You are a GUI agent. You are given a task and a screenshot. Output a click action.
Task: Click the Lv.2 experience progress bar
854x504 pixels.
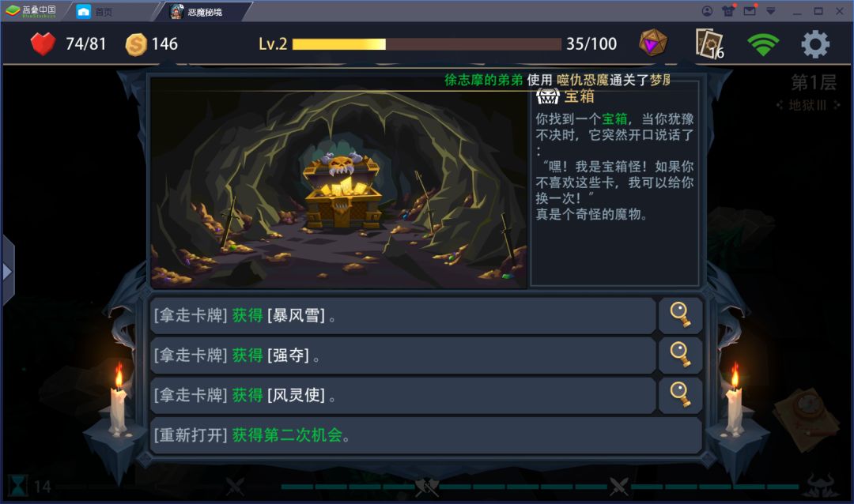tap(426, 44)
